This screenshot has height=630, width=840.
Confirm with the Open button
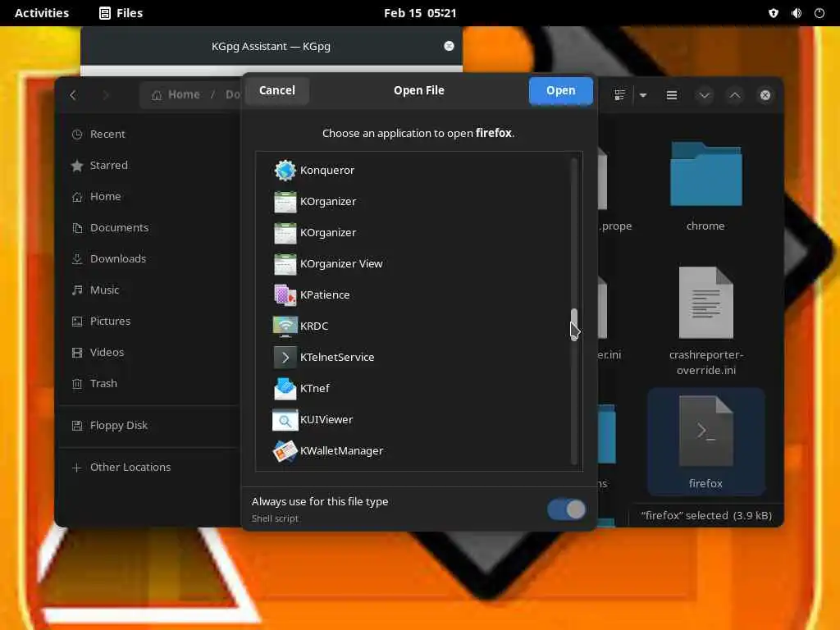click(x=560, y=90)
